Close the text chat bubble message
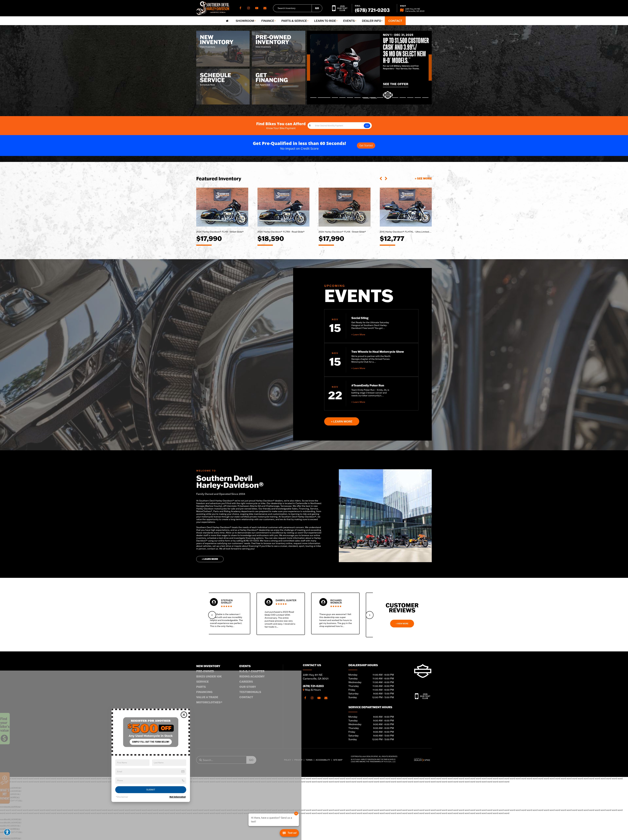 (x=296, y=813)
